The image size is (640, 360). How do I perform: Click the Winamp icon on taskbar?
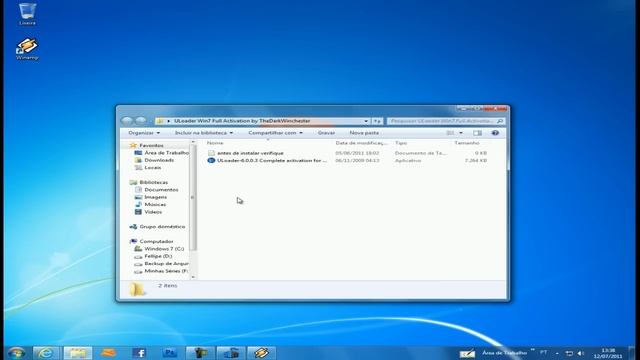(x=261, y=353)
